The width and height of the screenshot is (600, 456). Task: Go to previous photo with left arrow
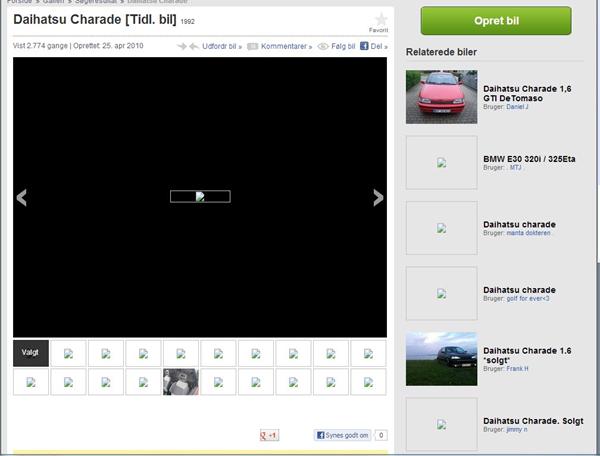pos(21,198)
